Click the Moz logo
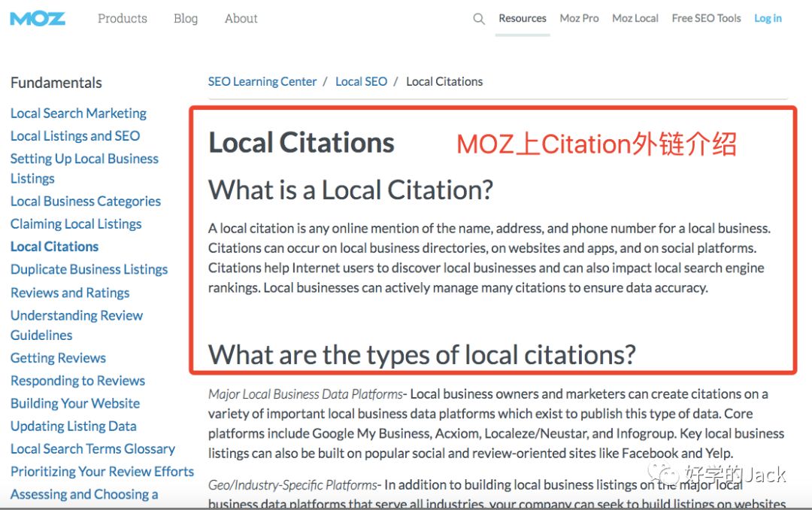Screen dimensions: 812x510 click(x=38, y=19)
